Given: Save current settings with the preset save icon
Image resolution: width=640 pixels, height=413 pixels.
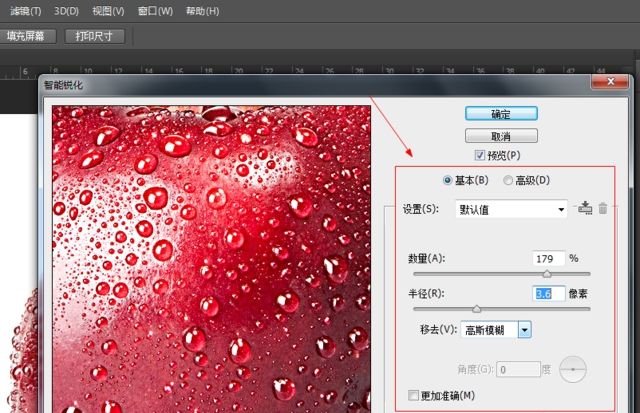Looking at the screenshot, I should click(586, 208).
